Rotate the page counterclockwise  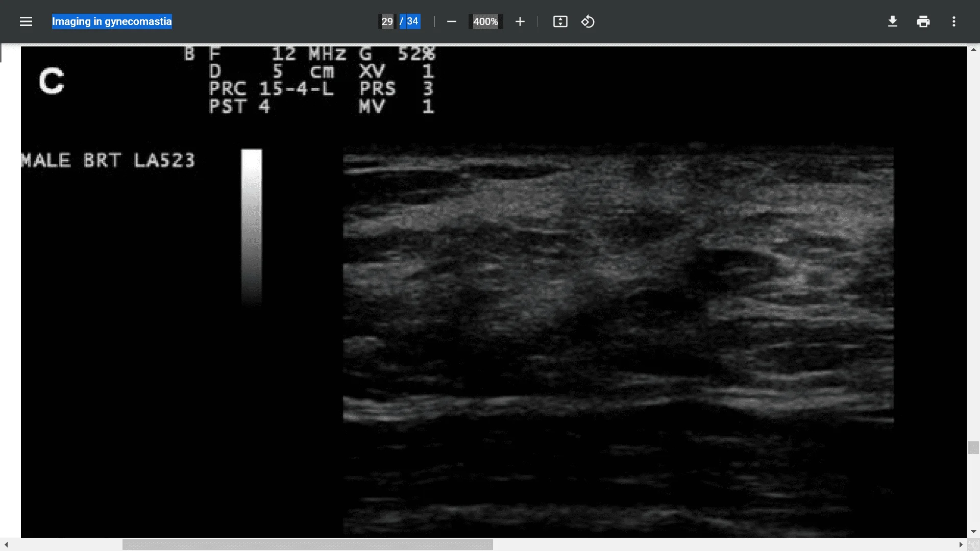(x=587, y=21)
